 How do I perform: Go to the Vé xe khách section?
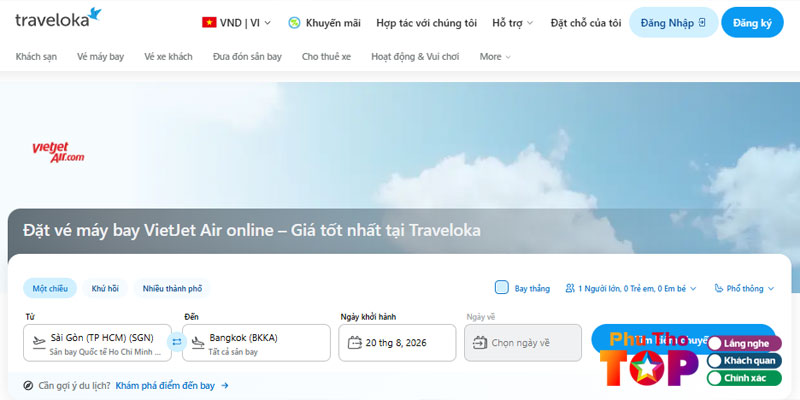(x=168, y=57)
